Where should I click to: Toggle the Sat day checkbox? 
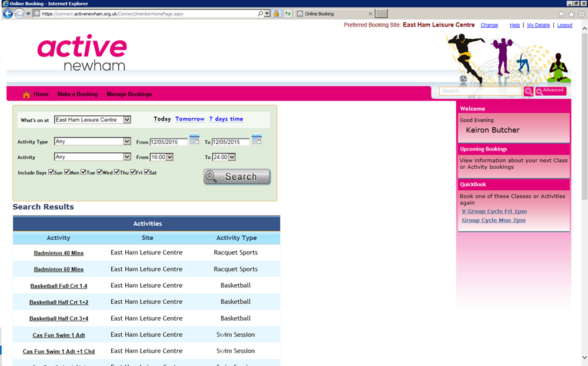146,172
